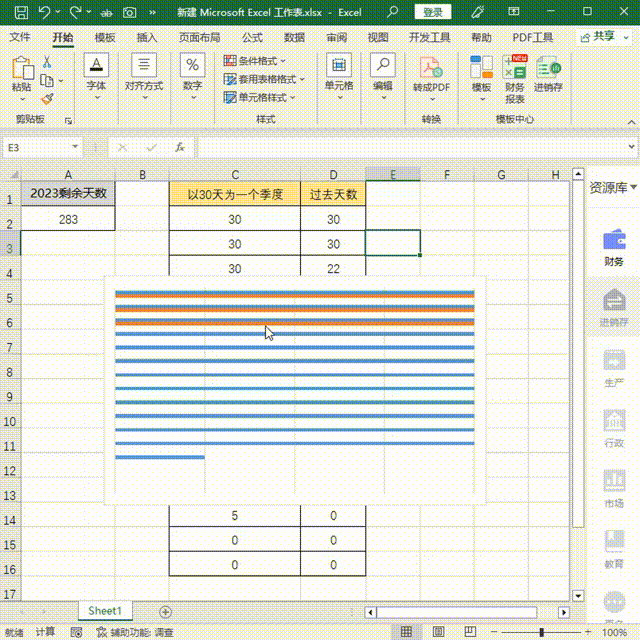
Task: Click the 进销存 ribbon icon
Action: click(547, 75)
